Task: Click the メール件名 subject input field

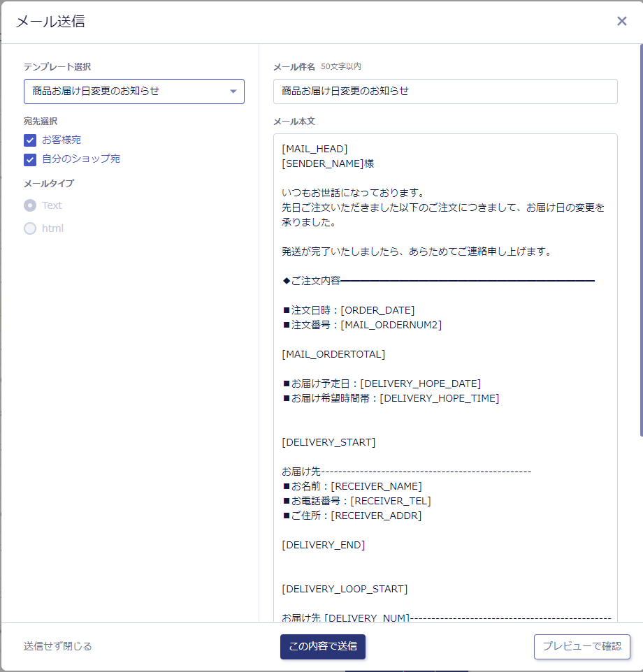Action: (x=445, y=92)
